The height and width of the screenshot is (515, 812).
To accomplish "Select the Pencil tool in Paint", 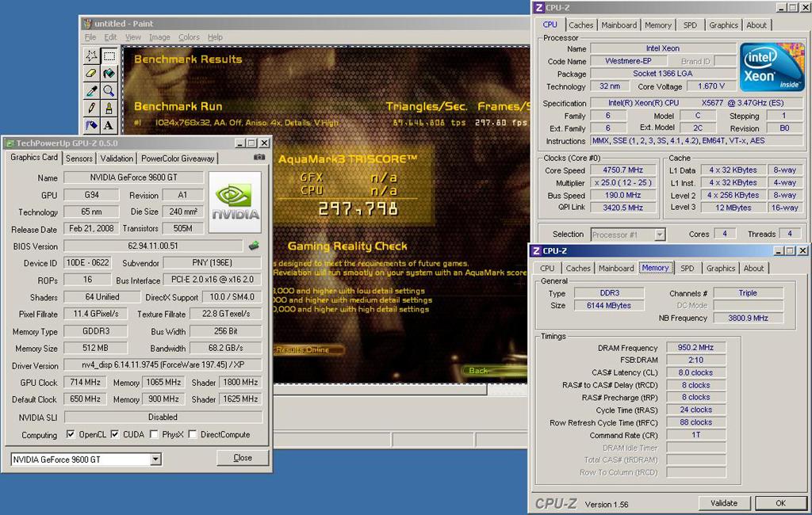I will (92, 109).
